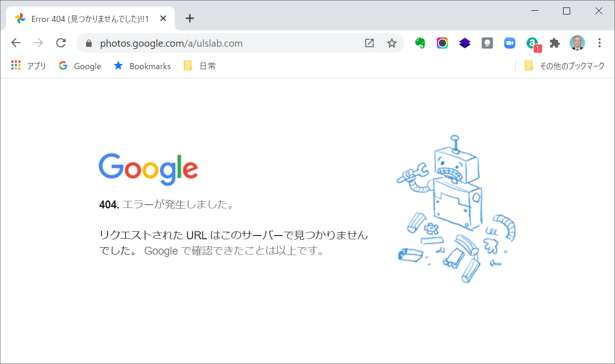Viewport: 615px width, 364px height.
Task: Click the Zoom camera extension icon
Action: click(x=509, y=43)
